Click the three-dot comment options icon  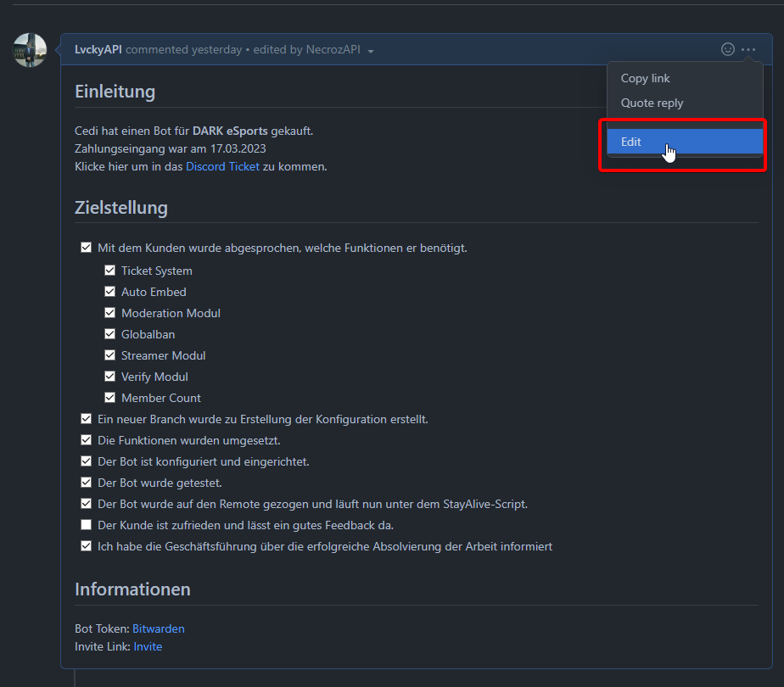pos(748,50)
